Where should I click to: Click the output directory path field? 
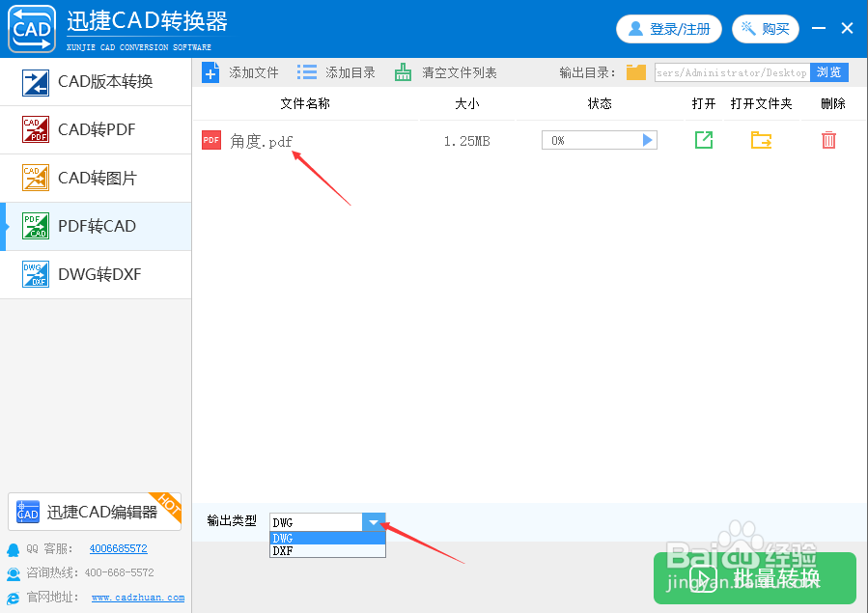734,72
